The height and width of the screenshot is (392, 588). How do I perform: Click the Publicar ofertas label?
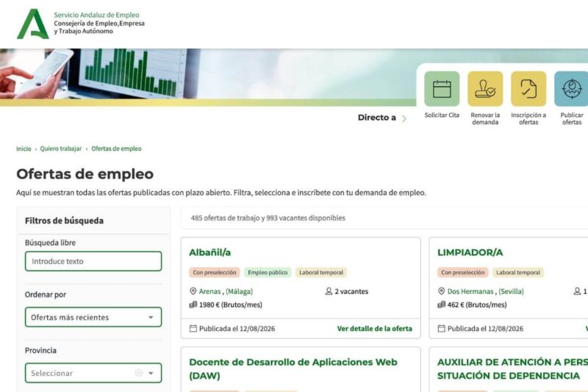(x=572, y=118)
